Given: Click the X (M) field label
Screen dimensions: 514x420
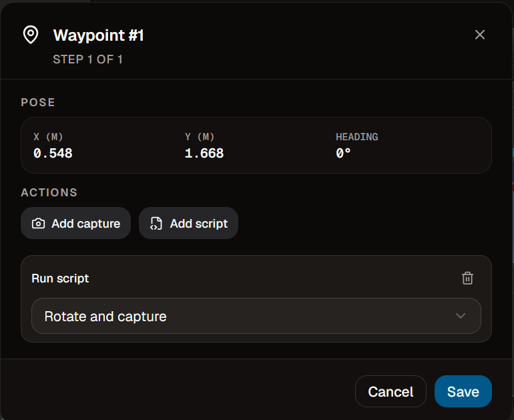Looking at the screenshot, I should click(48, 137).
